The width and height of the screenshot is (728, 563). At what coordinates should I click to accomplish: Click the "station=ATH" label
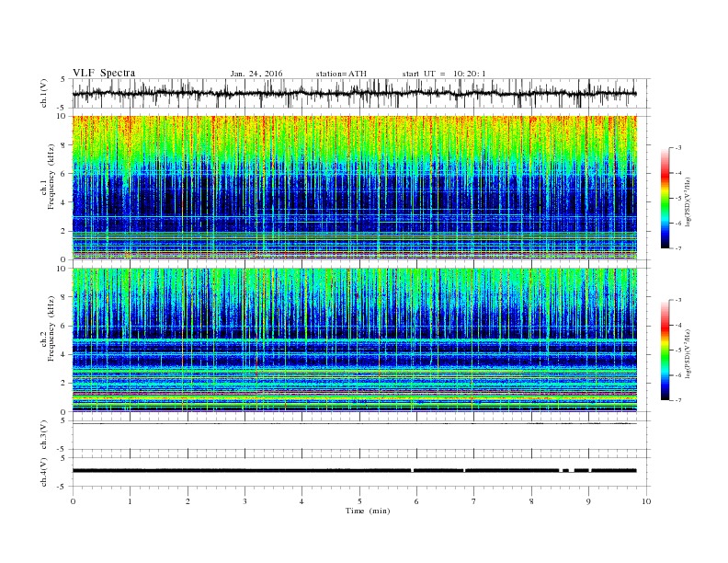[341, 74]
